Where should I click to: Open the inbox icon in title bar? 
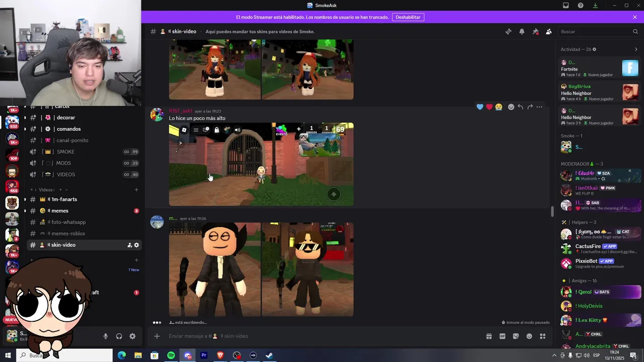pos(566,6)
